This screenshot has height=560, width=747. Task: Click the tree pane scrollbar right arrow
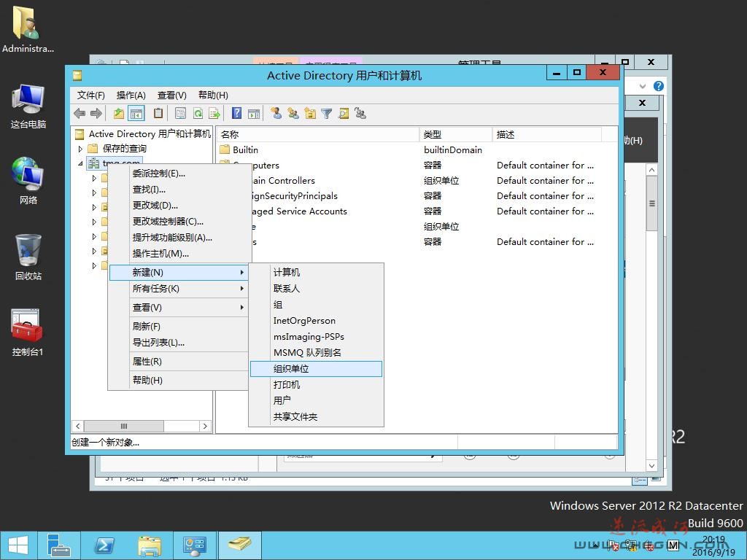[205, 426]
